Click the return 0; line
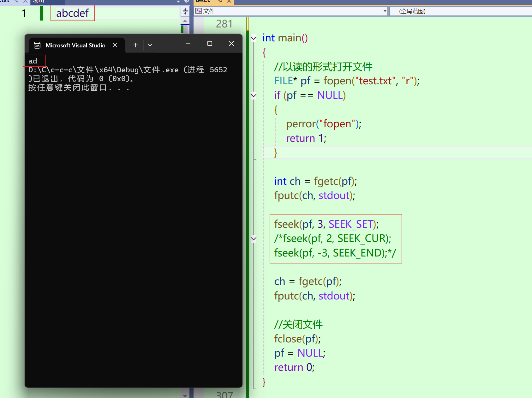 [x=294, y=367]
